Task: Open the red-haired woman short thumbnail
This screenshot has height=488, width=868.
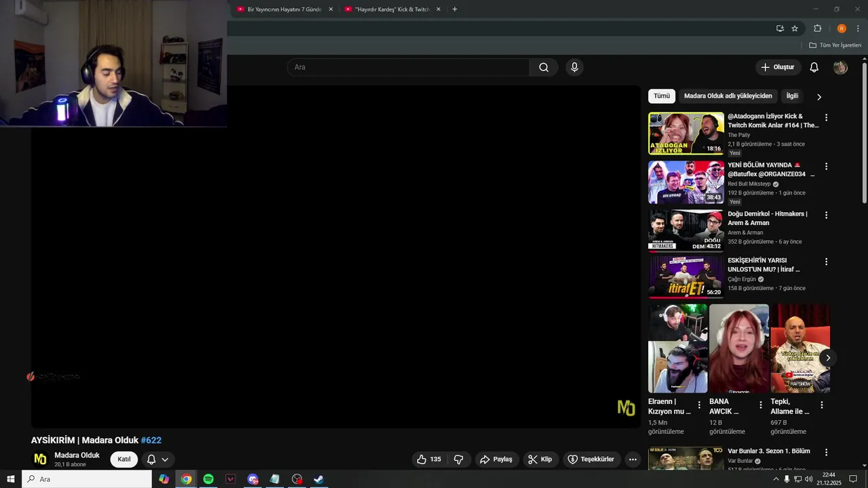Action: 739,348
